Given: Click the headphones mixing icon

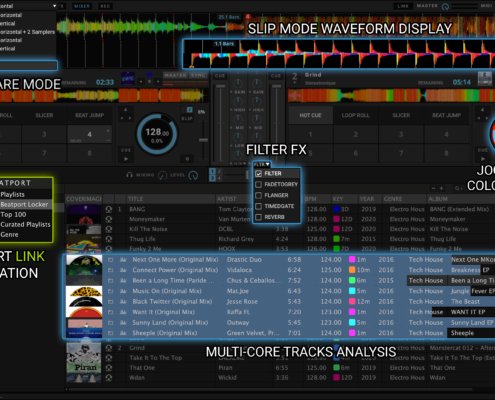Looking at the screenshot, I should 129,175.
